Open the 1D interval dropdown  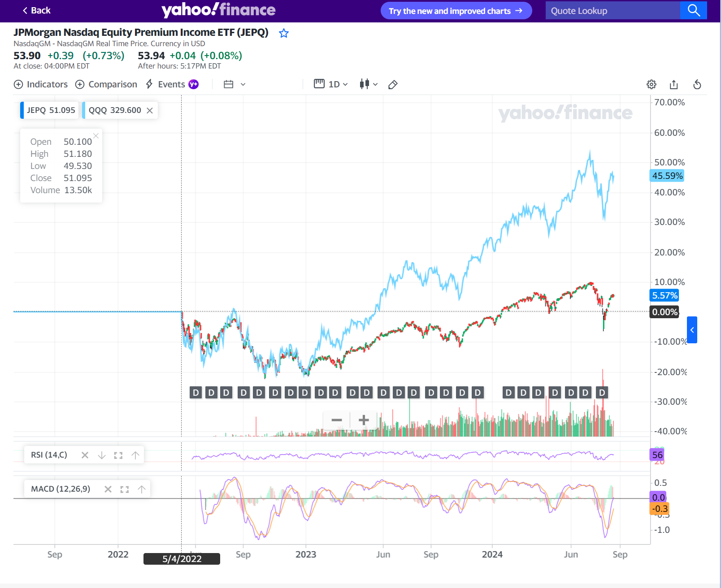coord(331,84)
